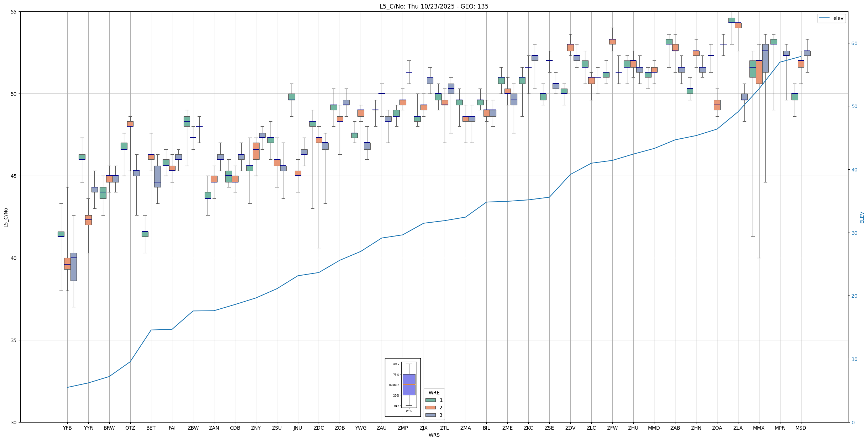Click the ZDC x-axis tick label
This screenshot has height=441, width=868.
[319, 428]
